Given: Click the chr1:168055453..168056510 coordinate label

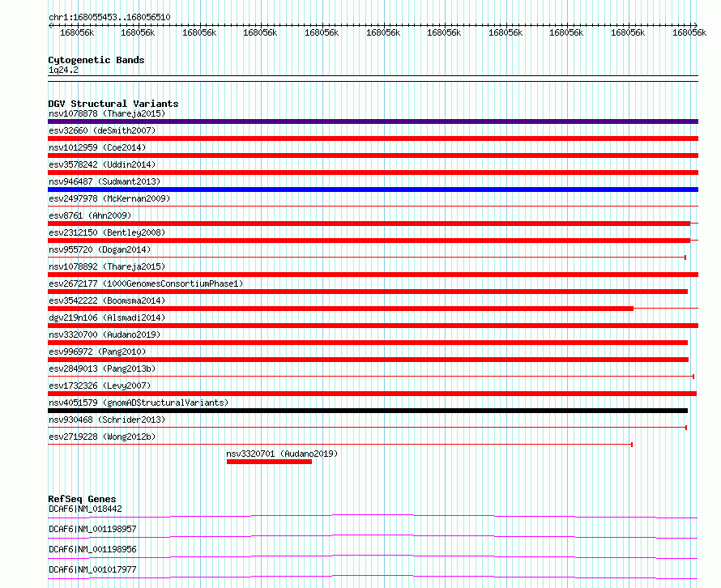Looking at the screenshot, I should click(x=109, y=18).
